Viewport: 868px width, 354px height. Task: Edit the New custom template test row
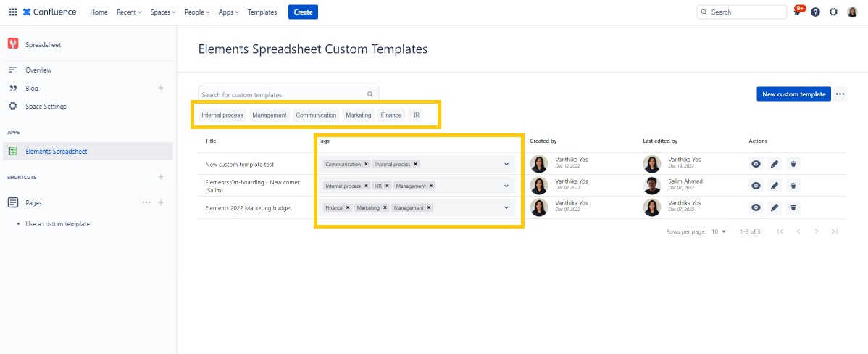(x=775, y=164)
